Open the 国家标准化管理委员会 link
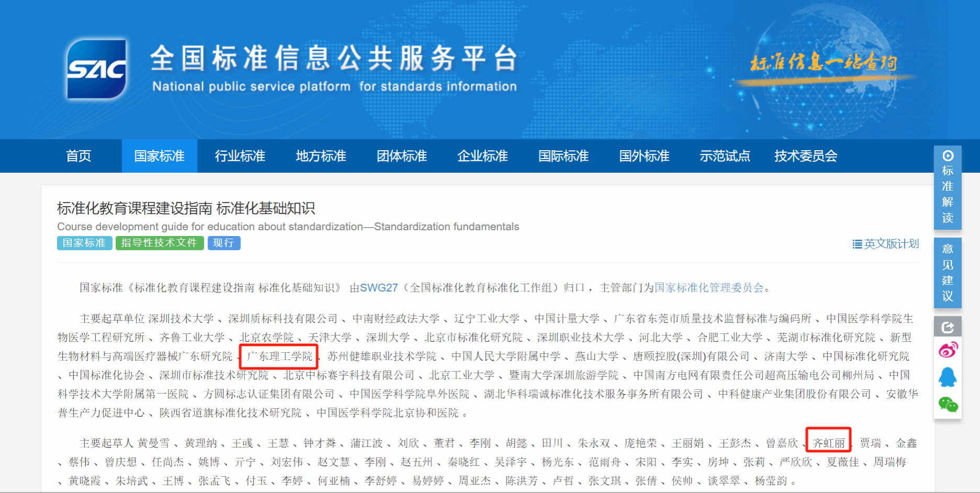980x493 pixels. [x=709, y=288]
